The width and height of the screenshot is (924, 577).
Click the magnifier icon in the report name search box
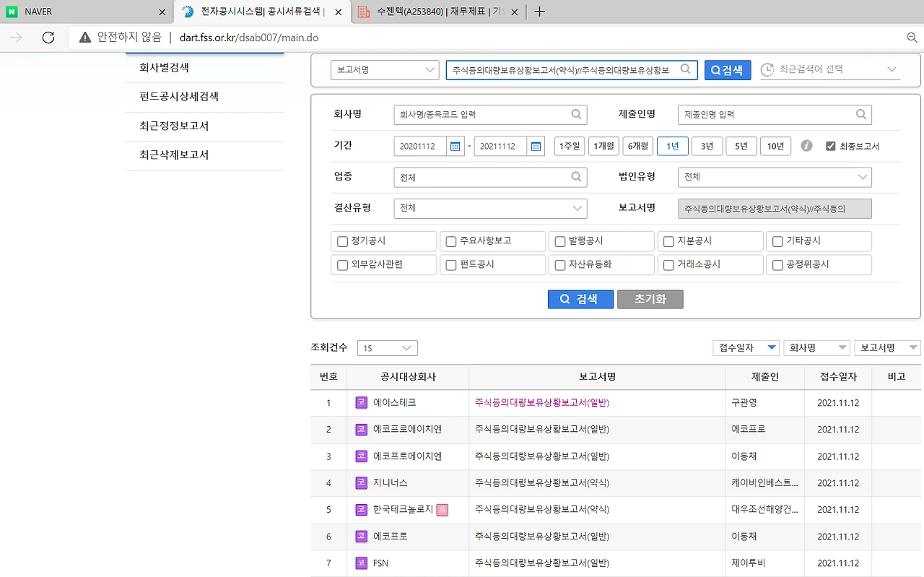686,69
